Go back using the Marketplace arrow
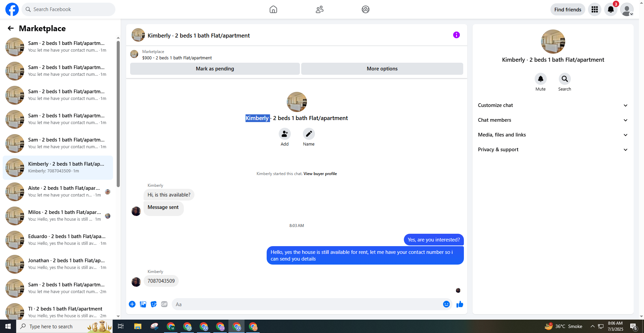Image resolution: width=644 pixels, height=333 pixels. pos(11,29)
